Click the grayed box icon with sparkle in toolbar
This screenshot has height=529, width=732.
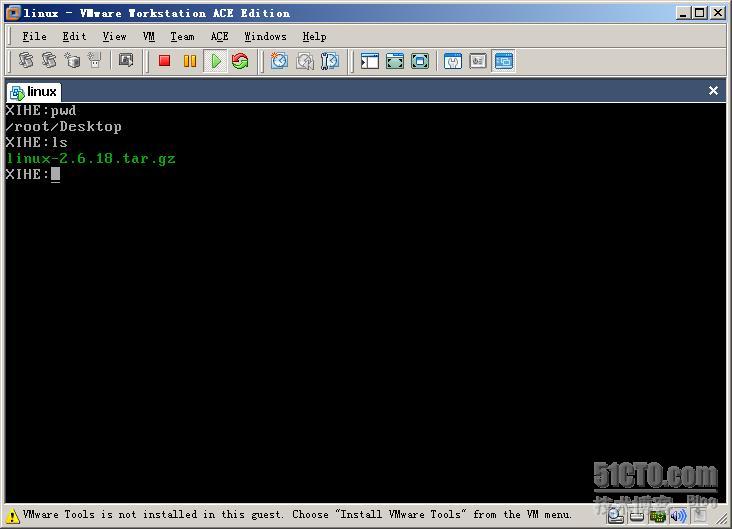(x=72, y=61)
